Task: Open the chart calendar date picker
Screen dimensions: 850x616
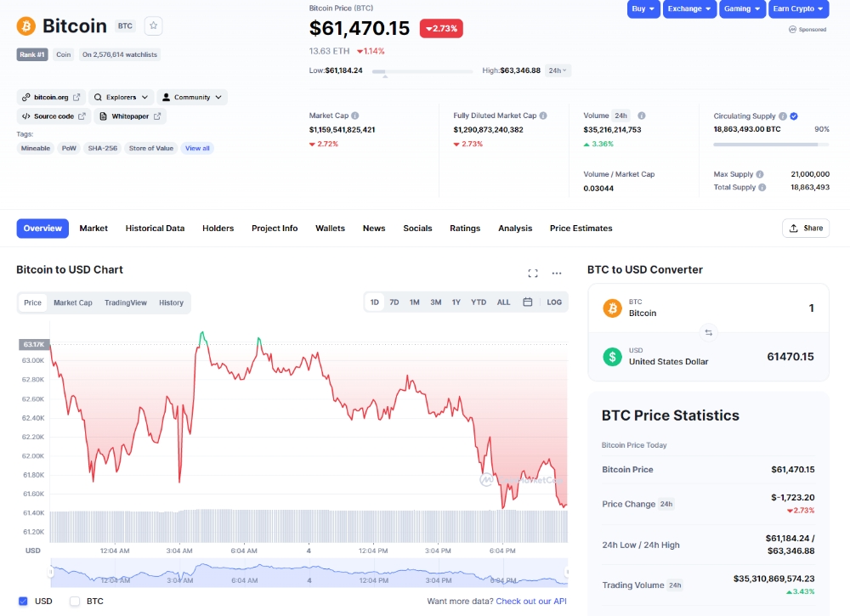Action: (528, 302)
